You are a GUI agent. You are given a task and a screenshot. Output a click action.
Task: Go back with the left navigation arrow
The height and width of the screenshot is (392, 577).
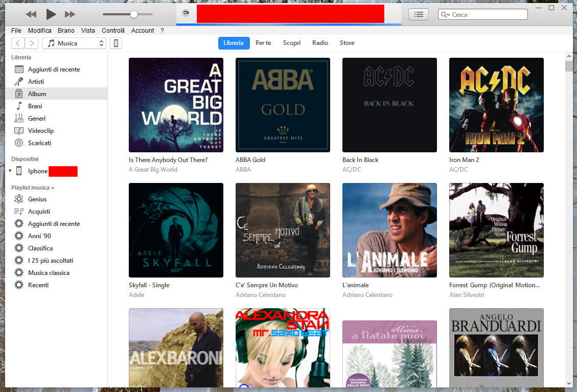[18, 43]
